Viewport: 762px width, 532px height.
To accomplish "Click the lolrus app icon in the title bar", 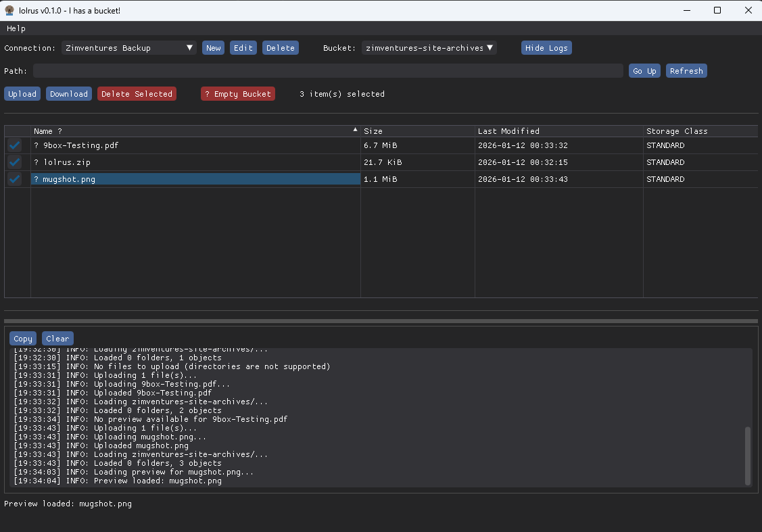I will pos(8,10).
